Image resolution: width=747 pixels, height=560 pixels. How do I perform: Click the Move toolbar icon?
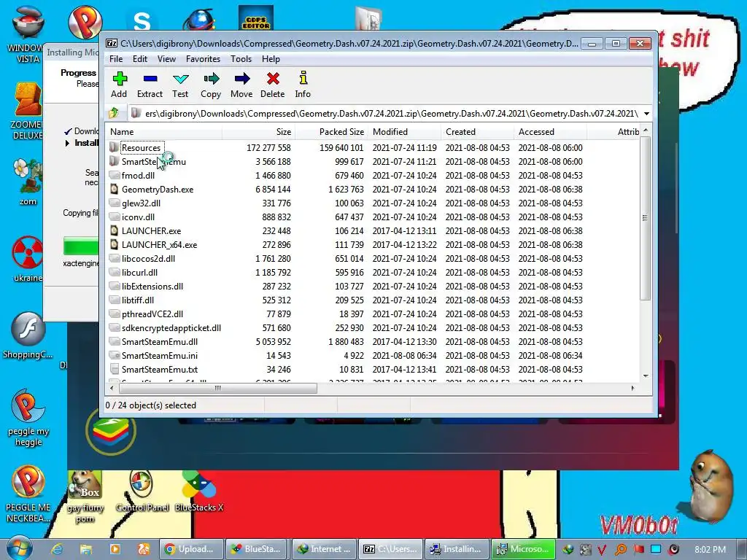[x=241, y=85]
